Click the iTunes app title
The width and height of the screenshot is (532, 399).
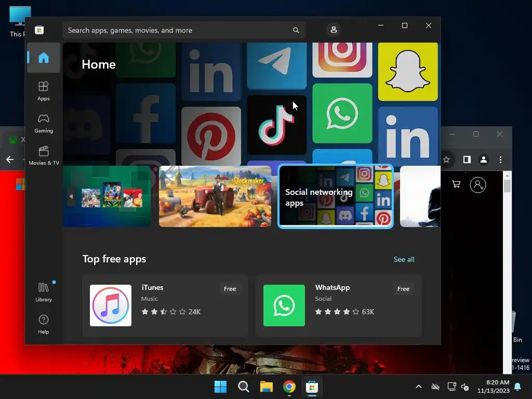152,287
